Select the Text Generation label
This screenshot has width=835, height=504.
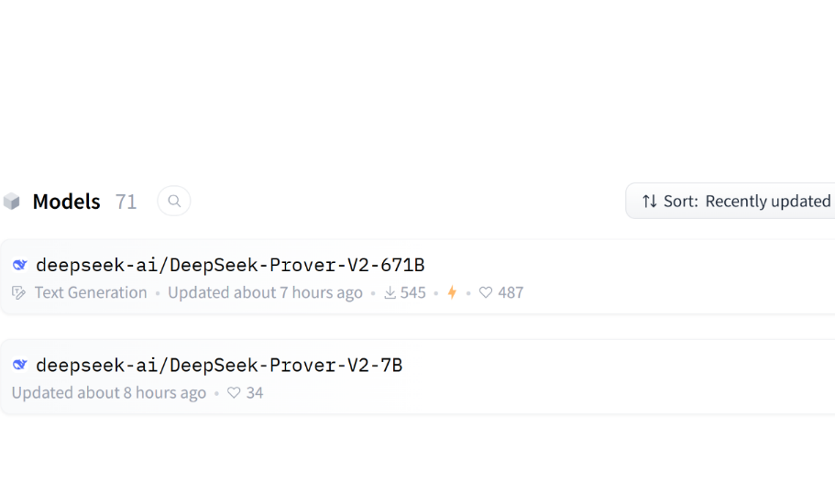91,293
